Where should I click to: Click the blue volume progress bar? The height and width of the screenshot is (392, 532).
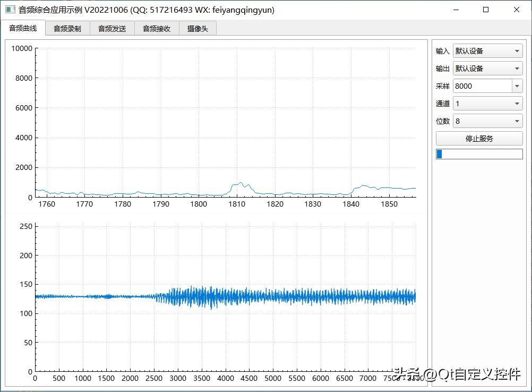click(x=479, y=154)
